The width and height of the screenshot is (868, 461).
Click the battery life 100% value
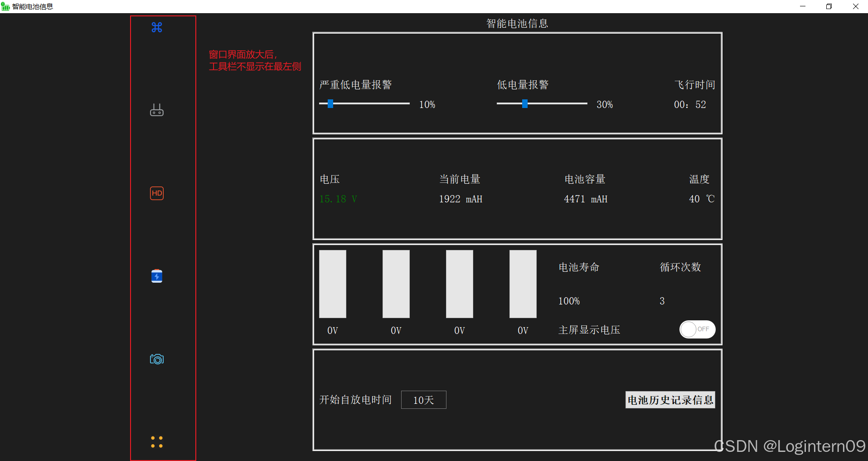pyautogui.click(x=569, y=301)
